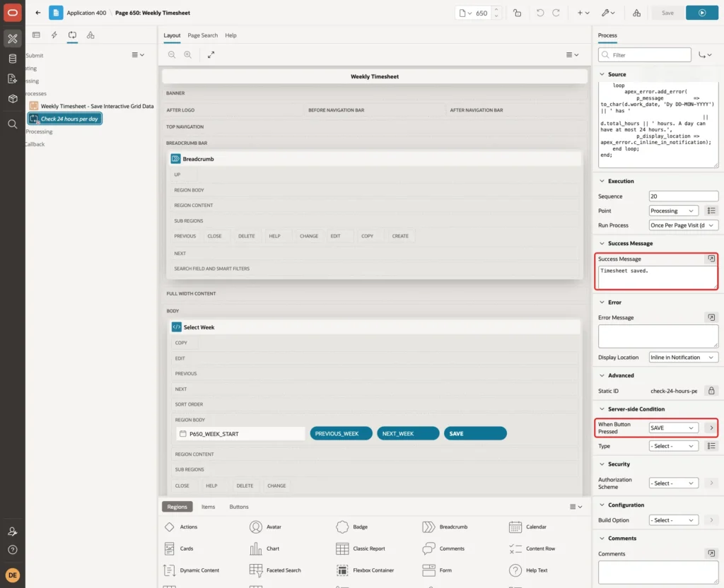Image resolution: width=724 pixels, height=588 pixels.
Task: Click the DE user avatar
Action: (x=13, y=575)
